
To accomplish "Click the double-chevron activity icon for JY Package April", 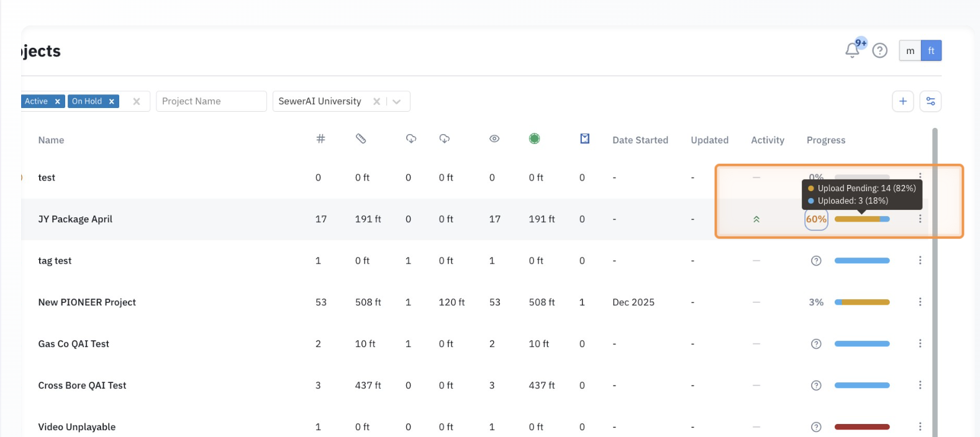I will [x=756, y=219].
